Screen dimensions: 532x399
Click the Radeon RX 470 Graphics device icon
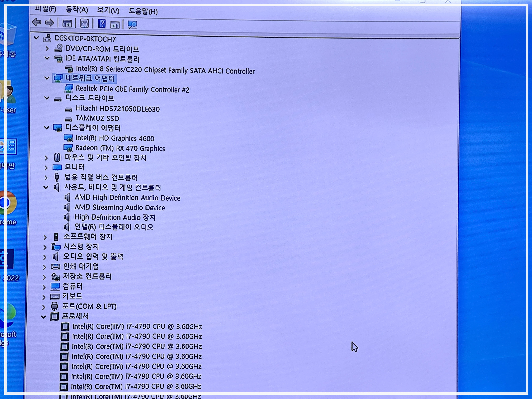click(68, 148)
